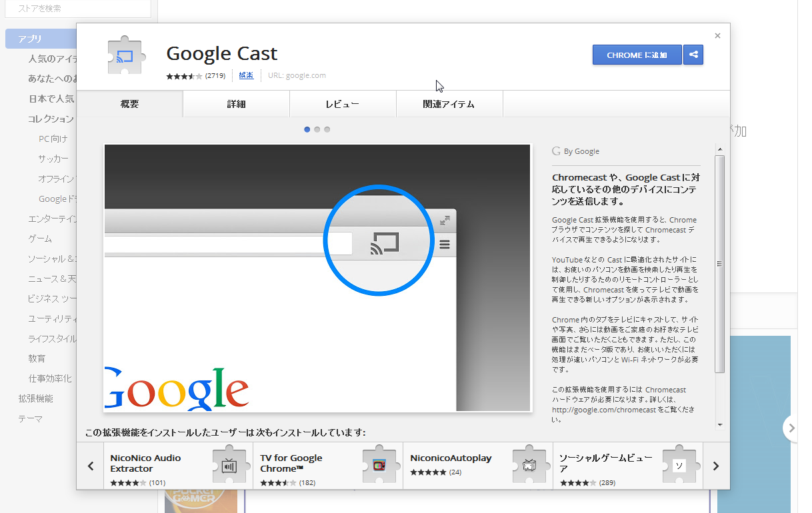Click the store page next arrow behind dialog
Screen dimensions: 812x513
point(791,428)
